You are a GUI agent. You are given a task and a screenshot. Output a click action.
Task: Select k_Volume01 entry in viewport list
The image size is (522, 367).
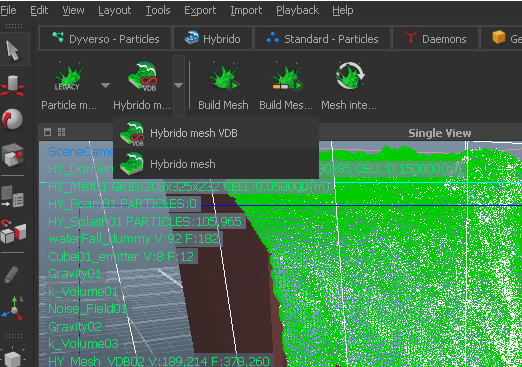click(83, 292)
